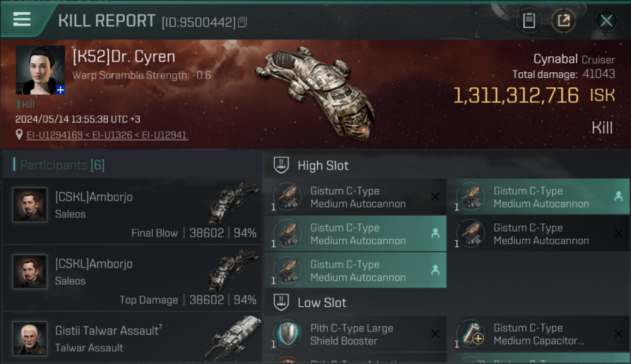Select Amborjo's Top Damage participant entry

click(x=132, y=278)
